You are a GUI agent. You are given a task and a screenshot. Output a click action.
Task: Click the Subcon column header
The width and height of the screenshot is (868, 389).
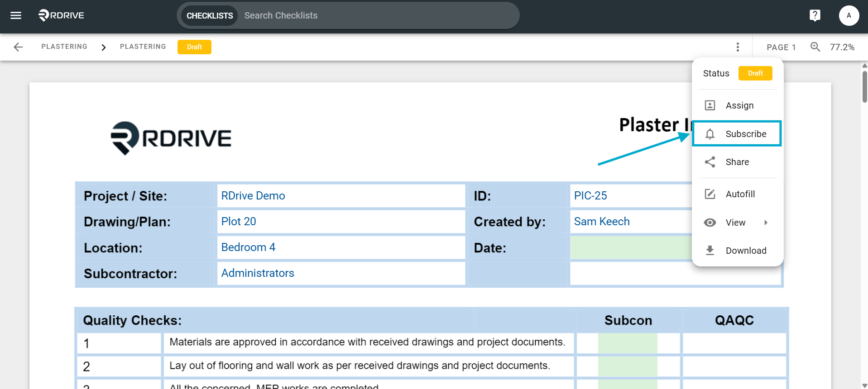[x=628, y=320]
